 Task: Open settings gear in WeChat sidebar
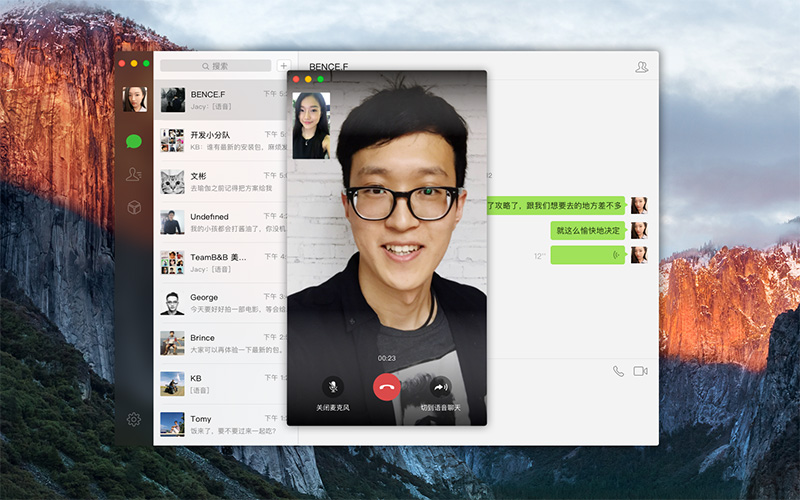[133, 419]
